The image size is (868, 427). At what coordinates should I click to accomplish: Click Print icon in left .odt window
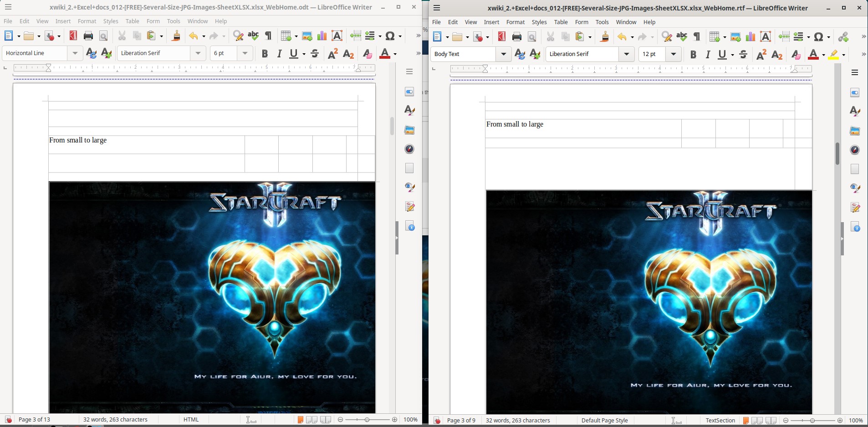(x=88, y=36)
